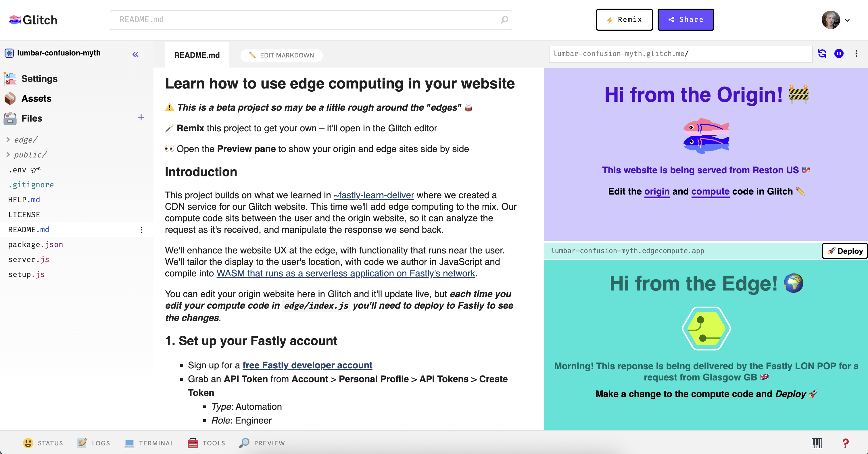
Task: Focus the README.md search field
Action: [x=311, y=20]
